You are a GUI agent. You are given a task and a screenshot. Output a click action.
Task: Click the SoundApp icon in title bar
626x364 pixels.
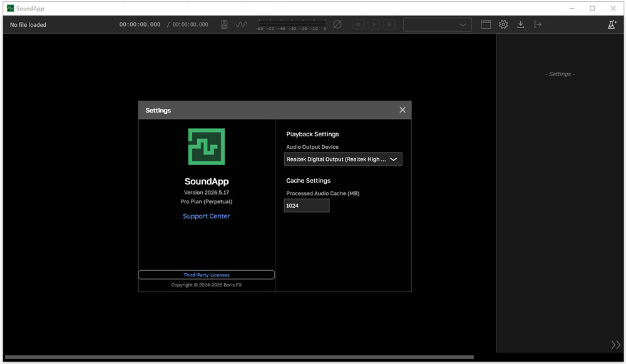point(11,8)
